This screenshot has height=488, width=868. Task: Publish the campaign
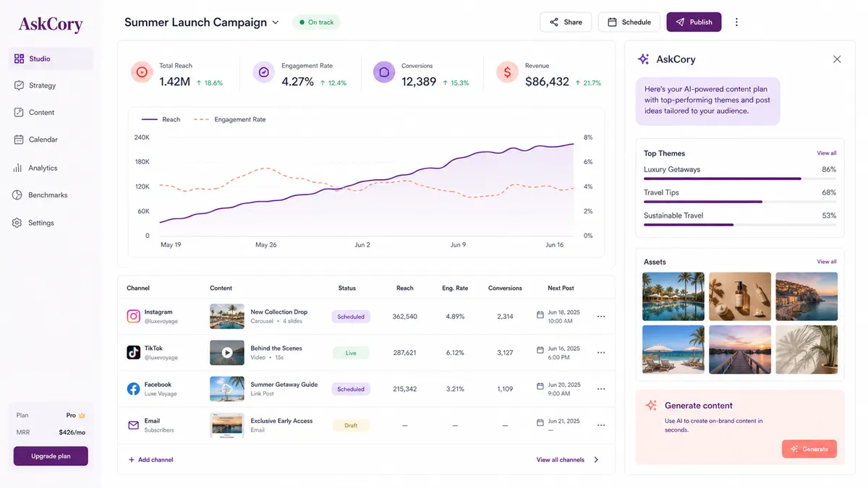[x=694, y=22]
